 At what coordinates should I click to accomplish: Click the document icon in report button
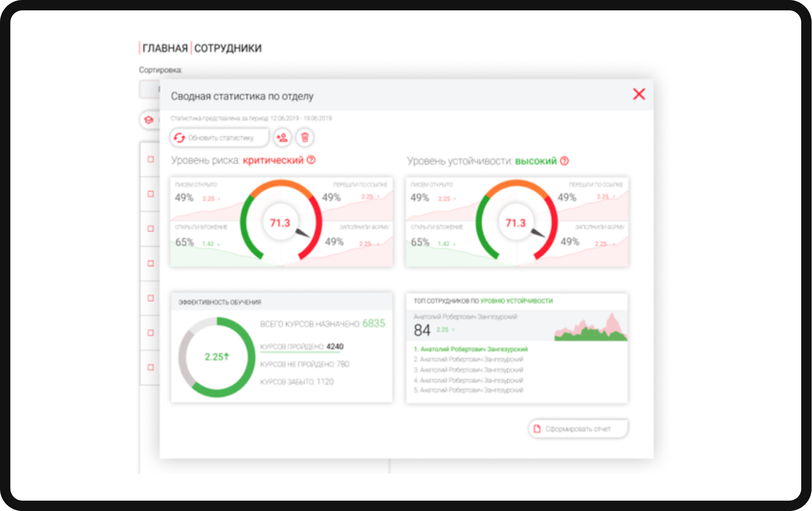pyautogui.click(x=537, y=429)
